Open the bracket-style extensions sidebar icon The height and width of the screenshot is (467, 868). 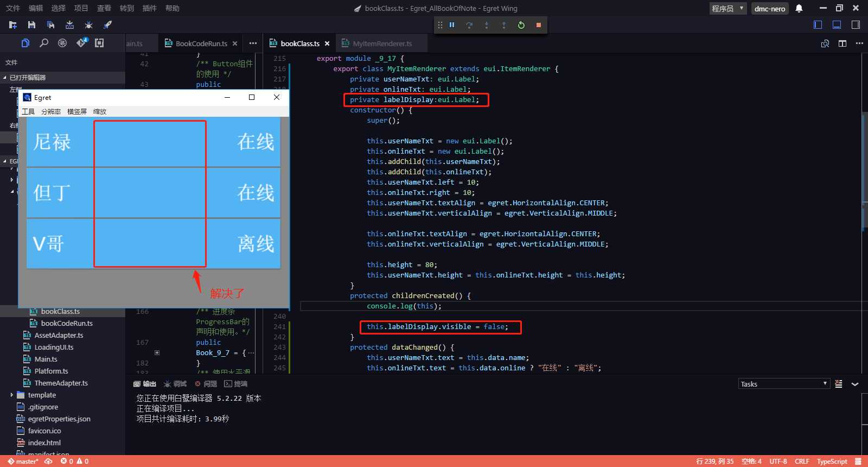point(99,43)
